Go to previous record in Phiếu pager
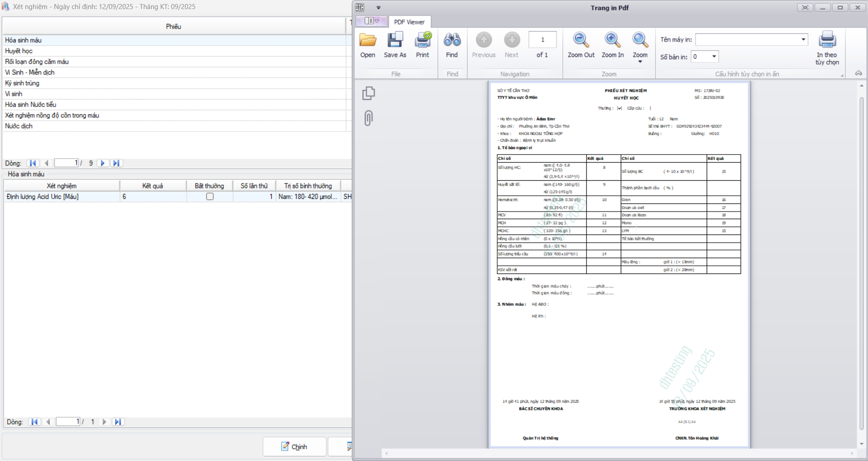The image size is (868, 461). click(x=46, y=163)
